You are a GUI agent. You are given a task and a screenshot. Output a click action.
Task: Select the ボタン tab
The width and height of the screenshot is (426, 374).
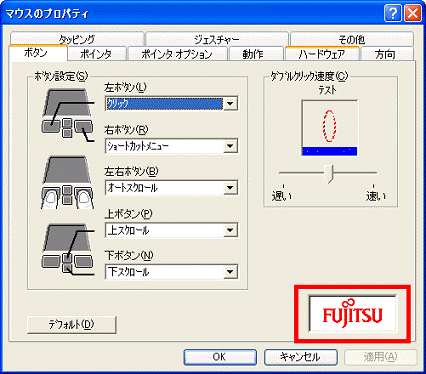click(38, 53)
